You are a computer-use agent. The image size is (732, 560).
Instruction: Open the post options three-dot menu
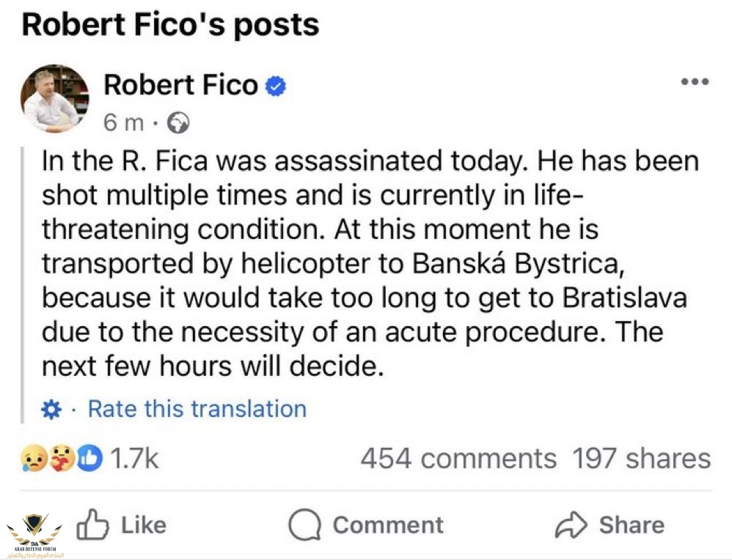tap(694, 81)
